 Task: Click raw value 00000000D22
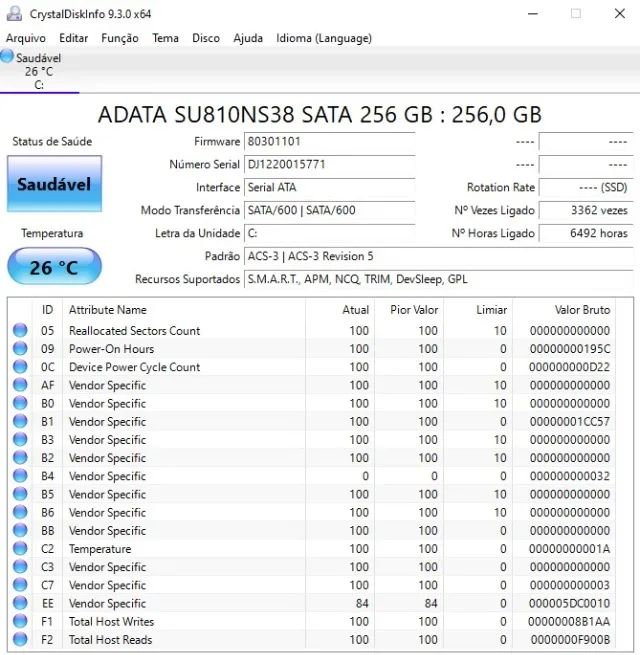click(569, 367)
